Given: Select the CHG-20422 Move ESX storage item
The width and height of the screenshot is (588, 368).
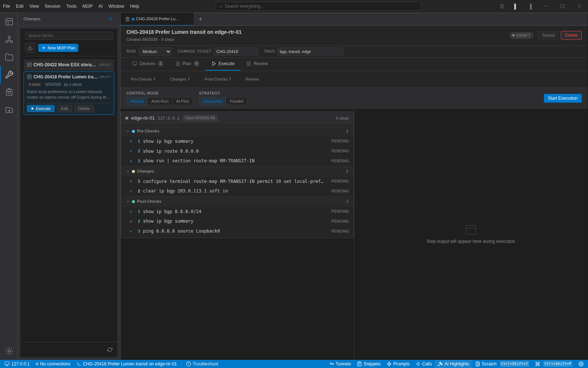Looking at the screenshot, I should pyautogui.click(x=69, y=65).
